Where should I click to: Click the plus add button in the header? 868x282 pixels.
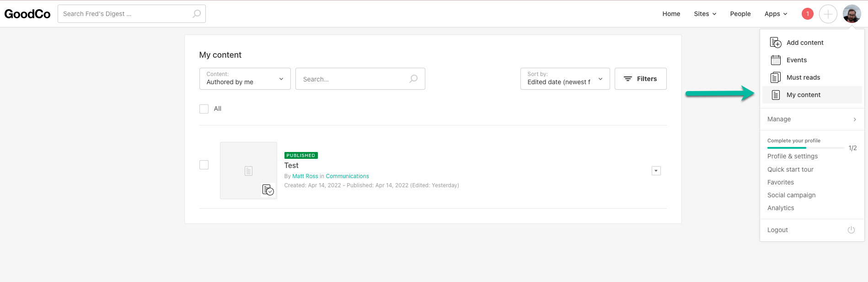828,14
